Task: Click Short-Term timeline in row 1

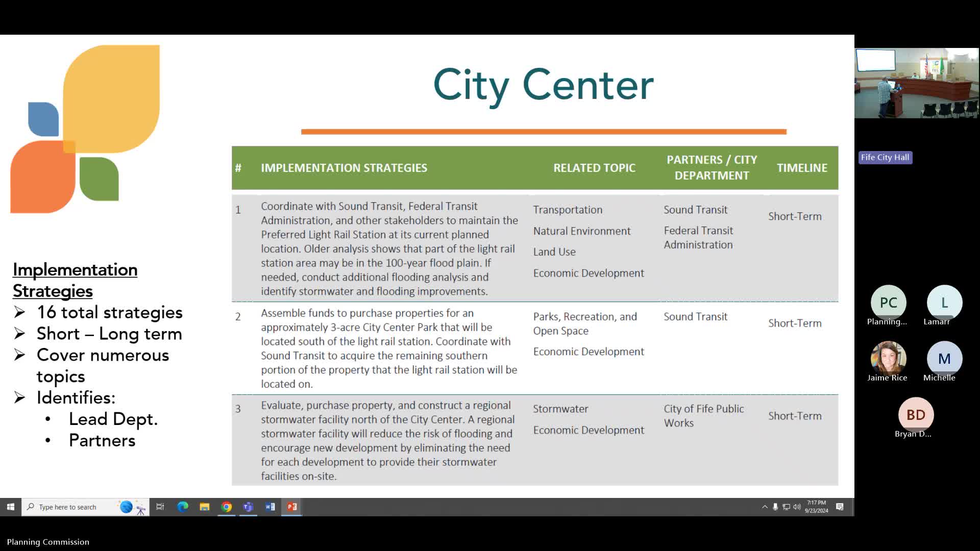Action: (x=795, y=216)
